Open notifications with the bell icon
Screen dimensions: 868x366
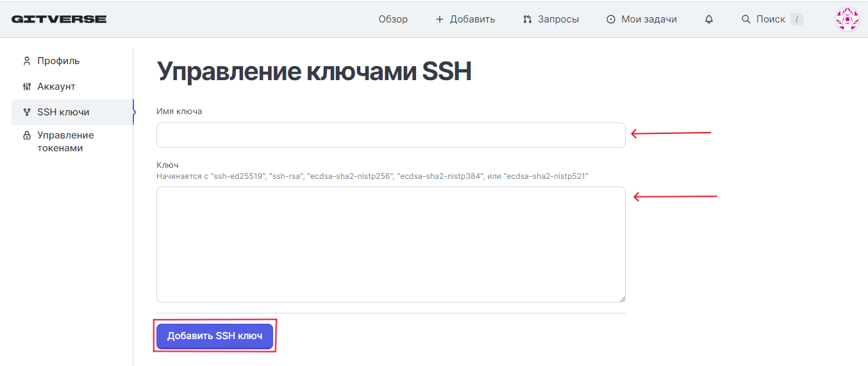[x=709, y=19]
